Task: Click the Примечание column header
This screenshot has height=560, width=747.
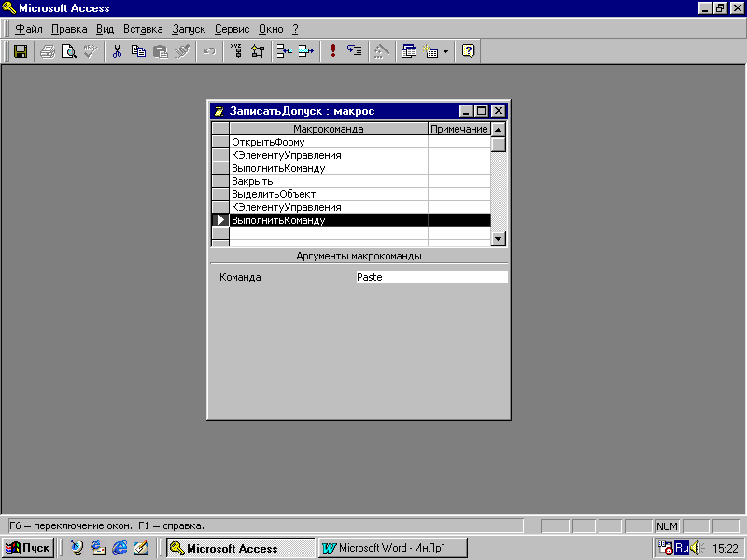Action: [459, 129]
